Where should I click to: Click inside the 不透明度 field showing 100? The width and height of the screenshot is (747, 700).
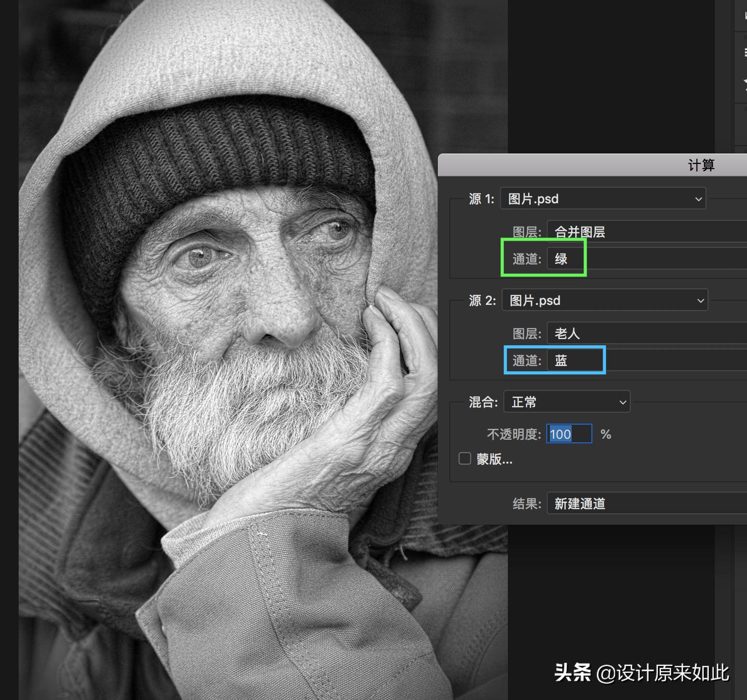point(569,434)
